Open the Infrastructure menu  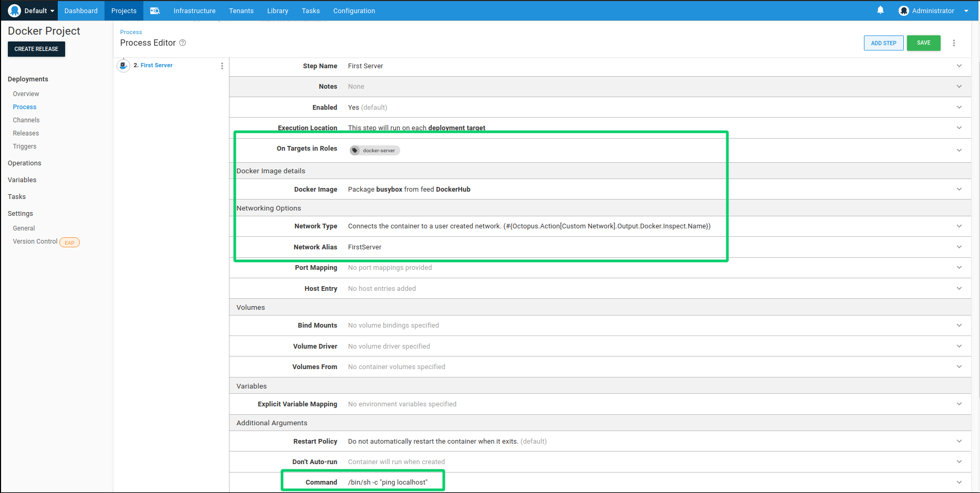coord(194,11)
